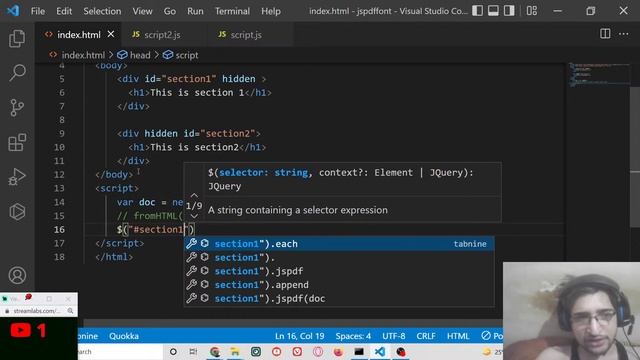The image size is (640, 360).
Task: Open the Accounts menu in activity bar
Action: [17, 276]
